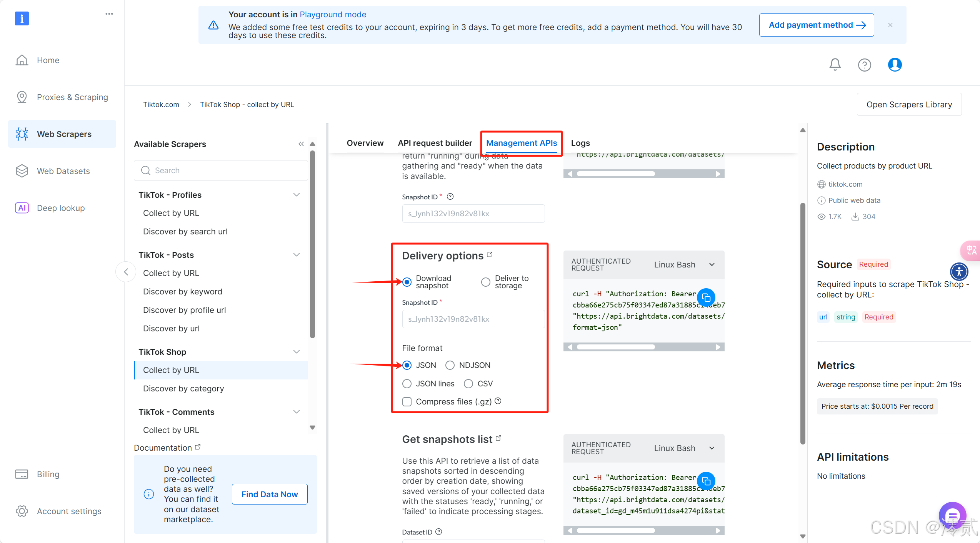Copy the delivery options curl command
The height and width of the screenshot is (543, 980).
[x=706, y=297]
